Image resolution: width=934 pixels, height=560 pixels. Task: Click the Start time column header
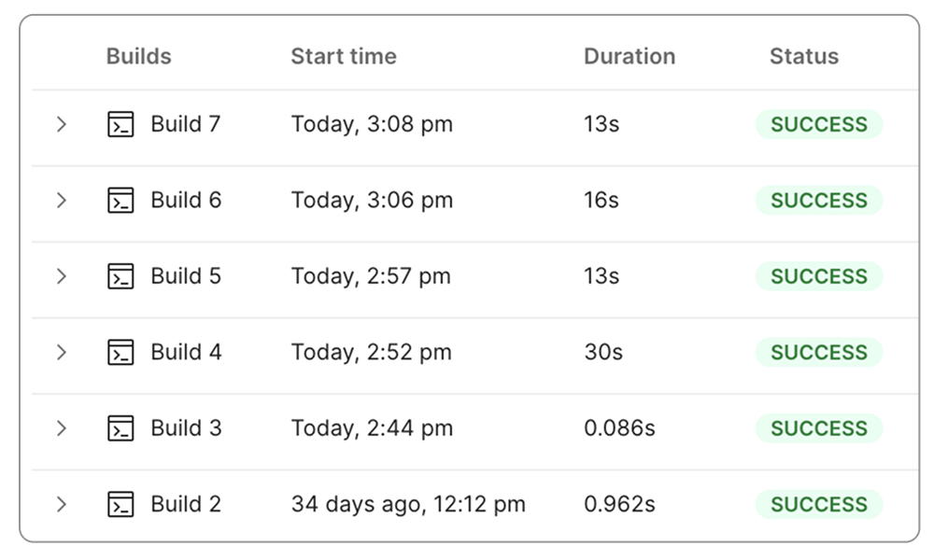coord(344,56)
